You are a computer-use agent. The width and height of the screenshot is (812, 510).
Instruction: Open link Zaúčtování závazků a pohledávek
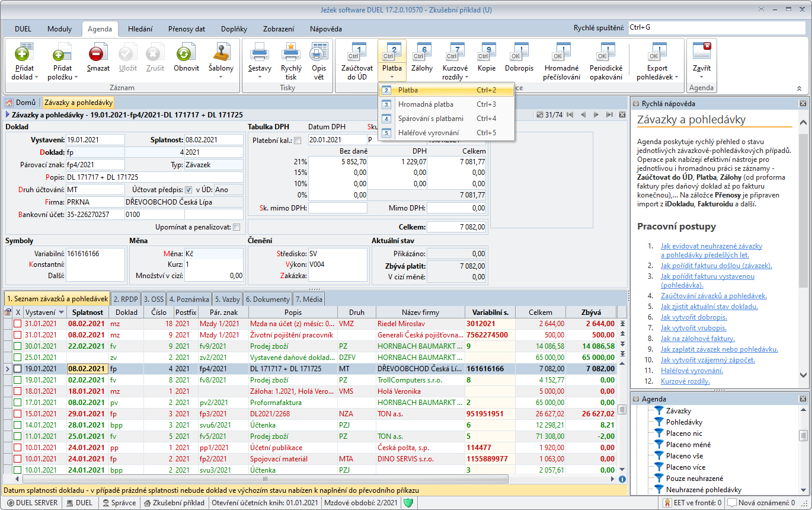point(714,296)
